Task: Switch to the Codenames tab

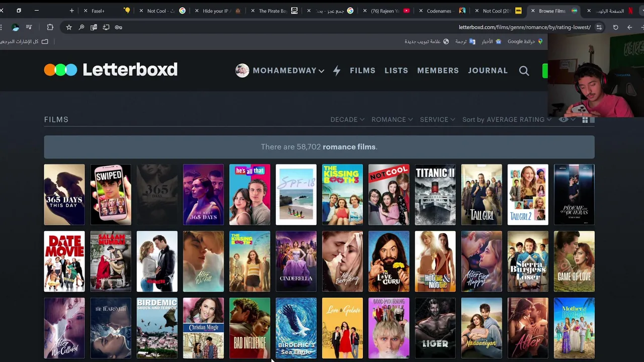Action: coord(443,11)
